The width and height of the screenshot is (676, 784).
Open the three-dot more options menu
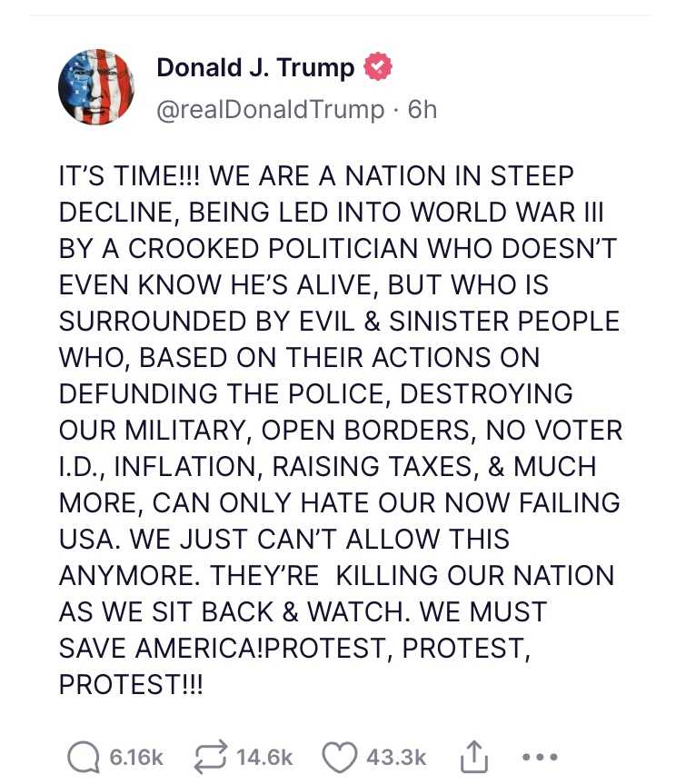pos(538,757)
